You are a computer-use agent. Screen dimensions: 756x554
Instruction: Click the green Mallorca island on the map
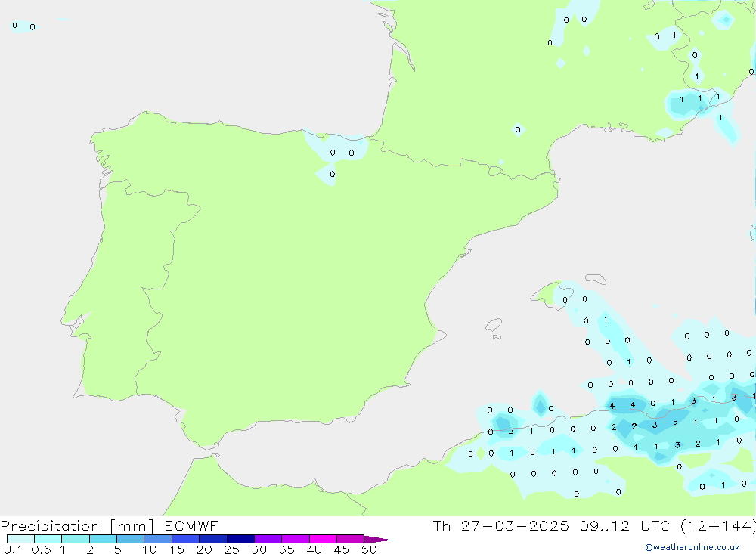click(551, 294)
